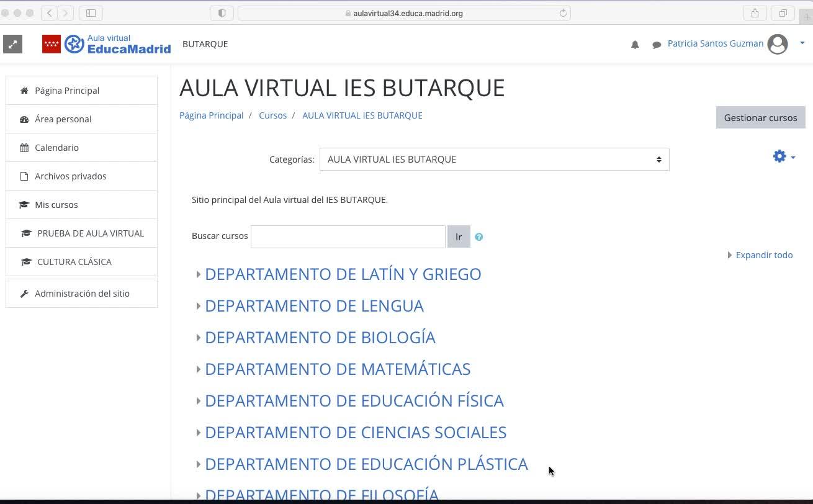The width and height of the screenshot is (813, 504).
Task: Click the Safari address bar
Action: coord(404,13)
